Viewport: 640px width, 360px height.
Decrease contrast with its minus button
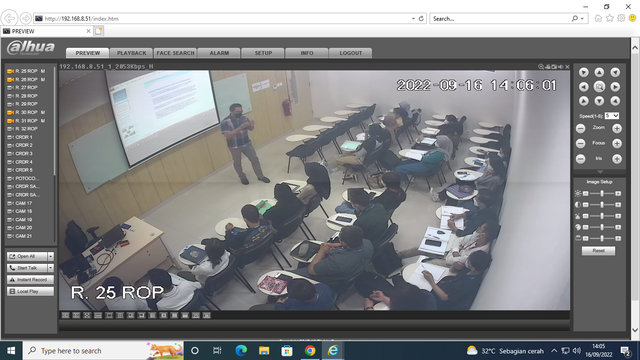(x=585, y=204)
